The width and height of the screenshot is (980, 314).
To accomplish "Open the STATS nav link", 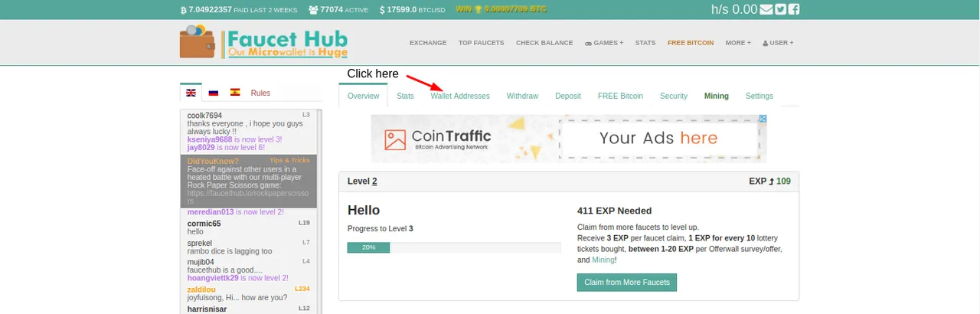I will coord(645,43).
